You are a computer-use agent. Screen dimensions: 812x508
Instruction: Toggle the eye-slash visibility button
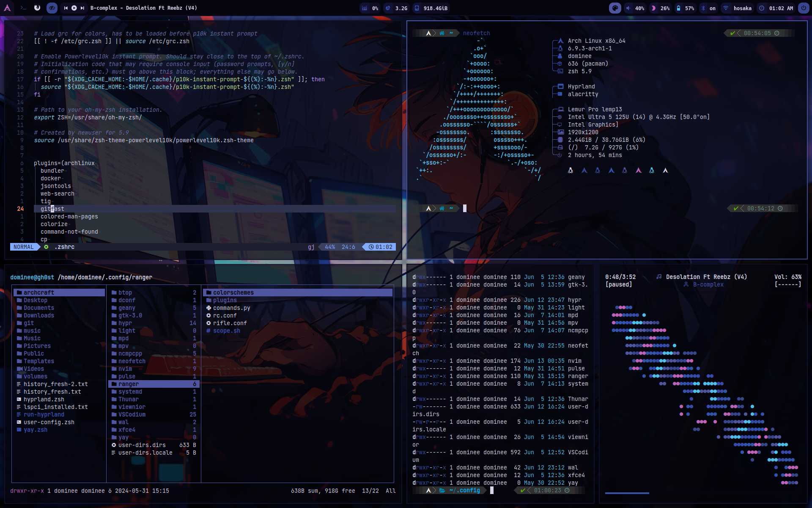(x=52, y=8)
